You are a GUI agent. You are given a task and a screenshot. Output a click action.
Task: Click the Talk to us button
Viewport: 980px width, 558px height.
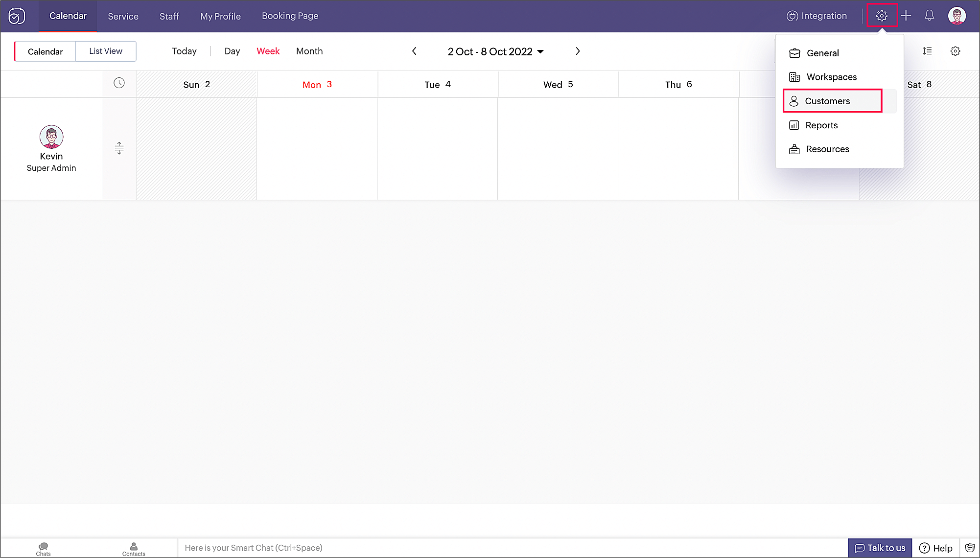880,548
